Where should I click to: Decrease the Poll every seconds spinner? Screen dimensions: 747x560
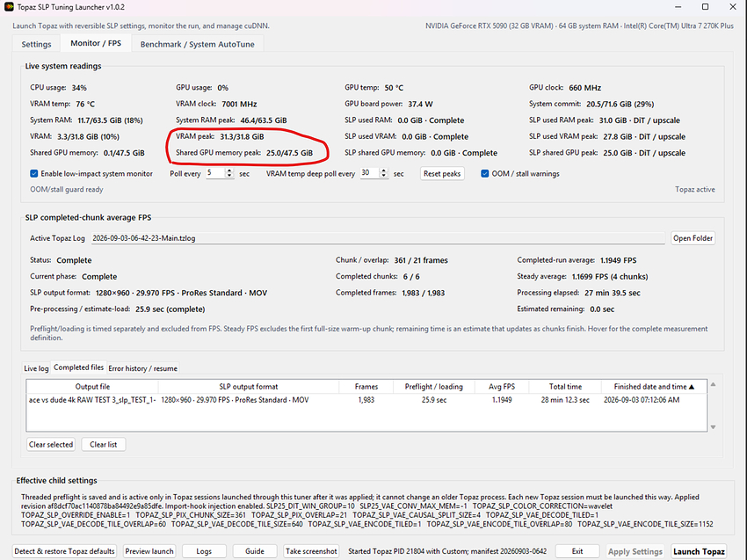229,176
